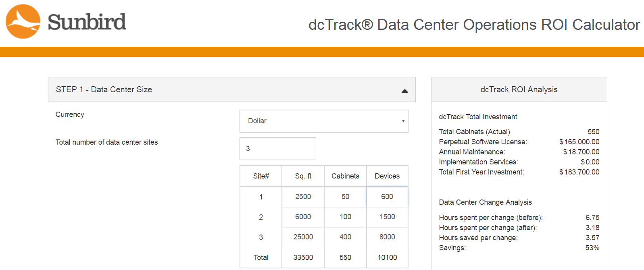The width and height of the screenshot is (644, 270).
Task: Edit Site 3 Devices value 8000
Action: 387,237
